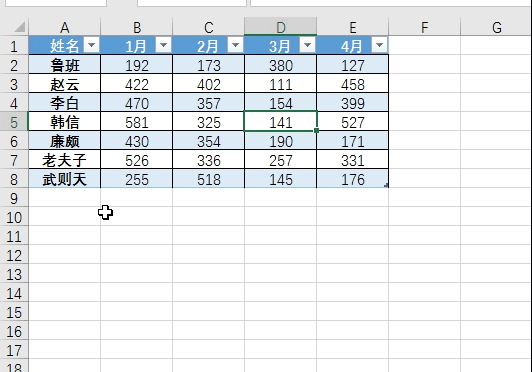Click the 姓名 header cell text
Screen dimensions: 532x372
click(64, 46)
